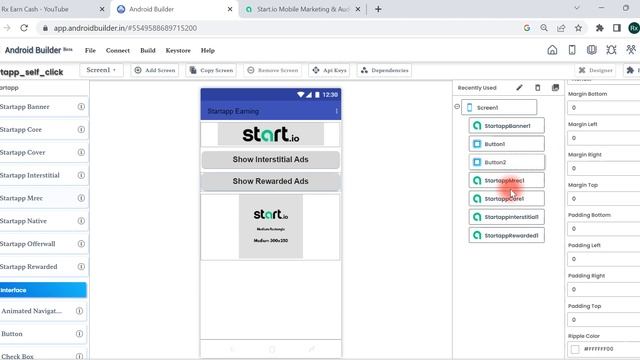This screenshot has height=360, width=640.
Task: Select Button1 in component tree
Action: tap(507, 144)
